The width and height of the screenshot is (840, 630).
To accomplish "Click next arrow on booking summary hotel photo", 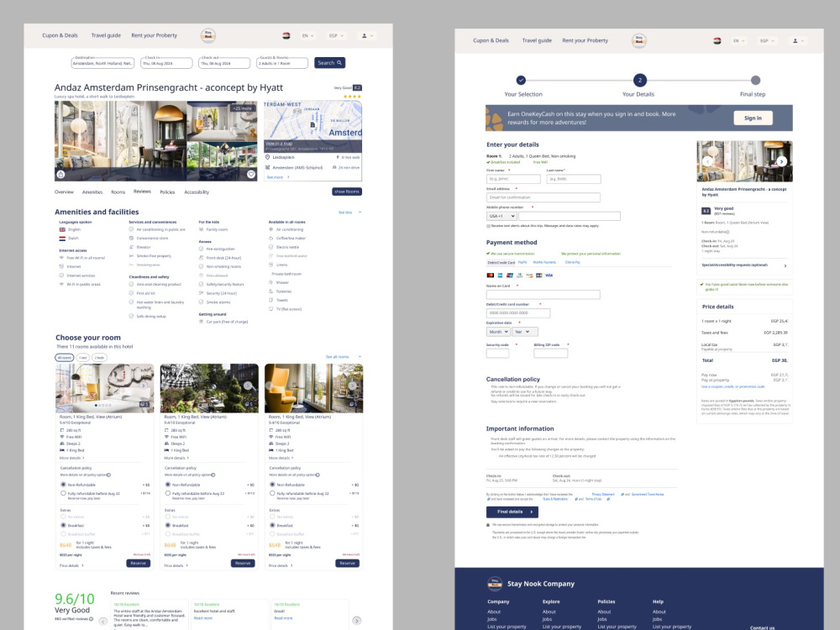I will tap(781, 161).
